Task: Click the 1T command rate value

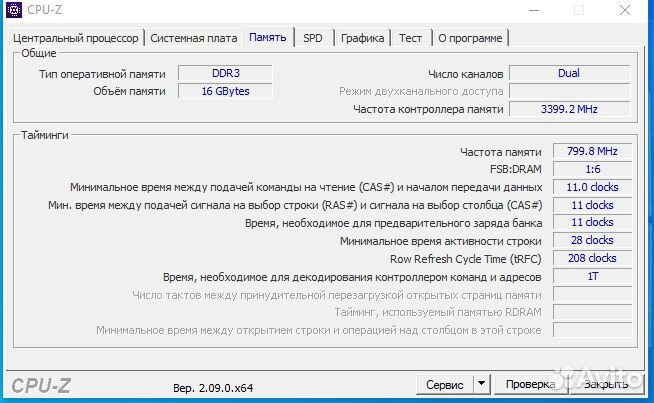Action: click(x=592, y=276)
